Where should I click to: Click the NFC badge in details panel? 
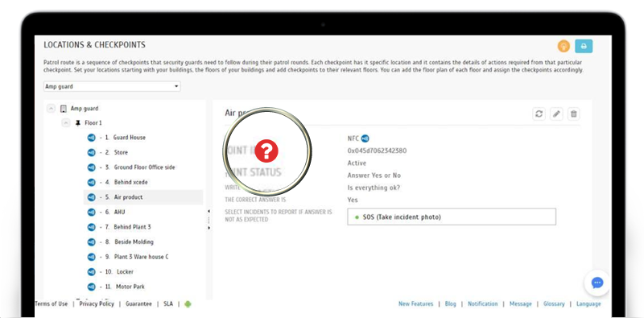[x=365, y=138]
